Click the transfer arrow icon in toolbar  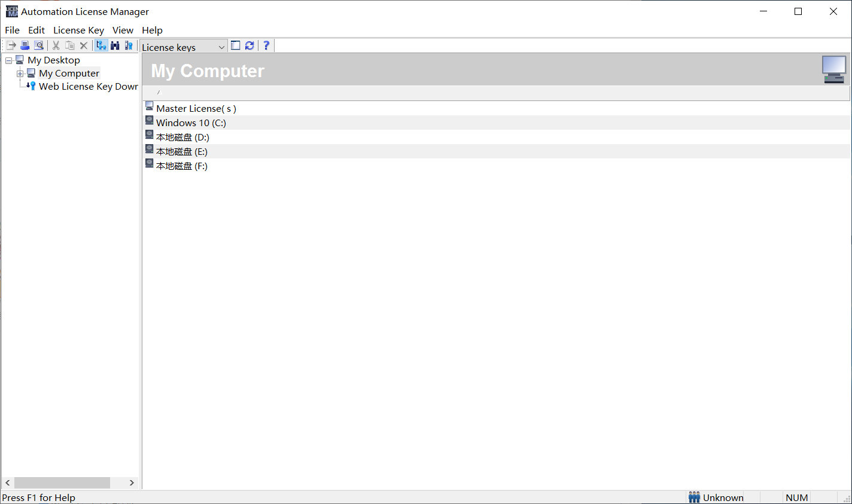pos(11,45)
